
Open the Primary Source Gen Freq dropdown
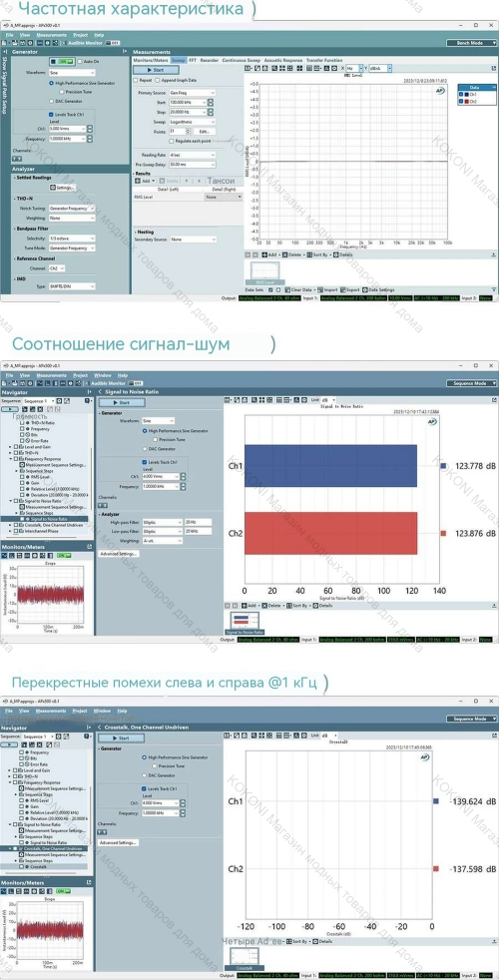pyautogui.click(x=192, y=93)
